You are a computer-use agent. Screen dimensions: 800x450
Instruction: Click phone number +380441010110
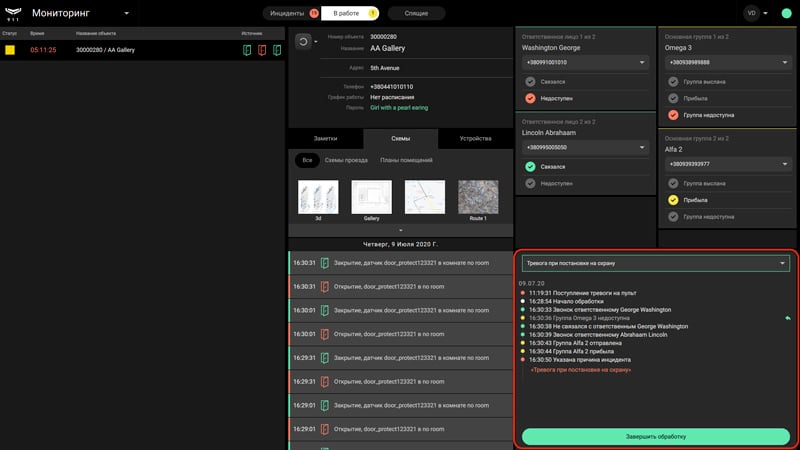tap(392, 87)
